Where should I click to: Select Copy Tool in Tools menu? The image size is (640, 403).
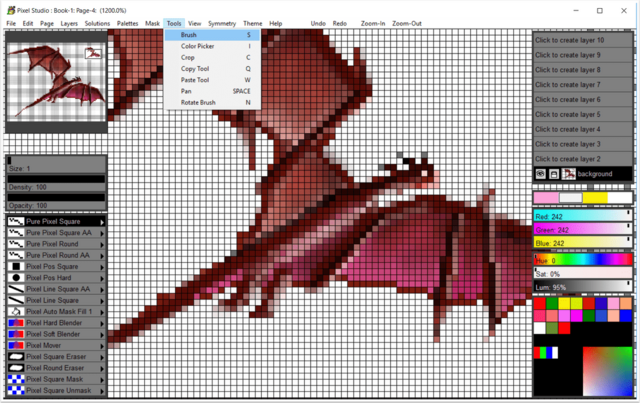click(212, 69)
